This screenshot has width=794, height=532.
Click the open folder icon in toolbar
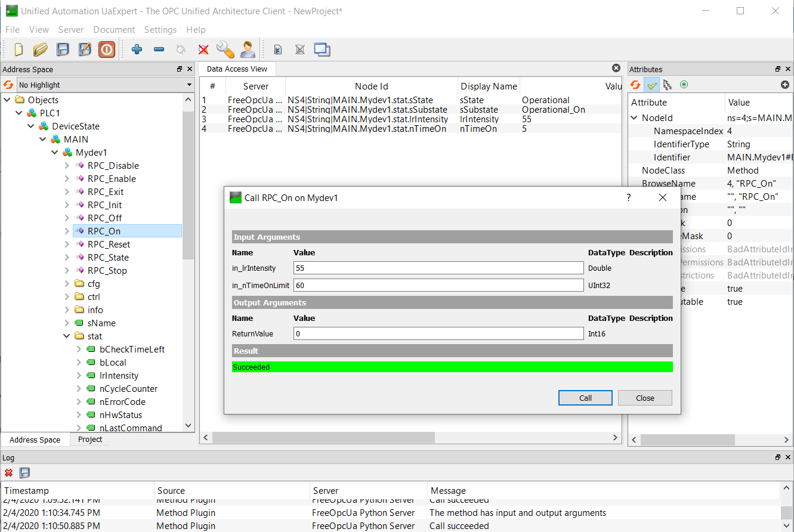pyautogui.click(x=41, y=50)
